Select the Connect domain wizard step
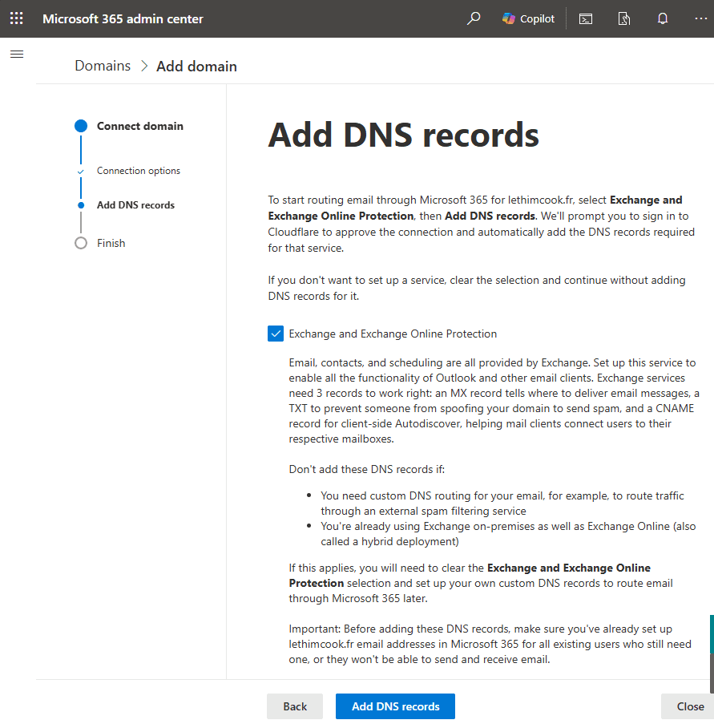Image resolution: width=714 pixels, height=728 pixels. pos(139,126)
